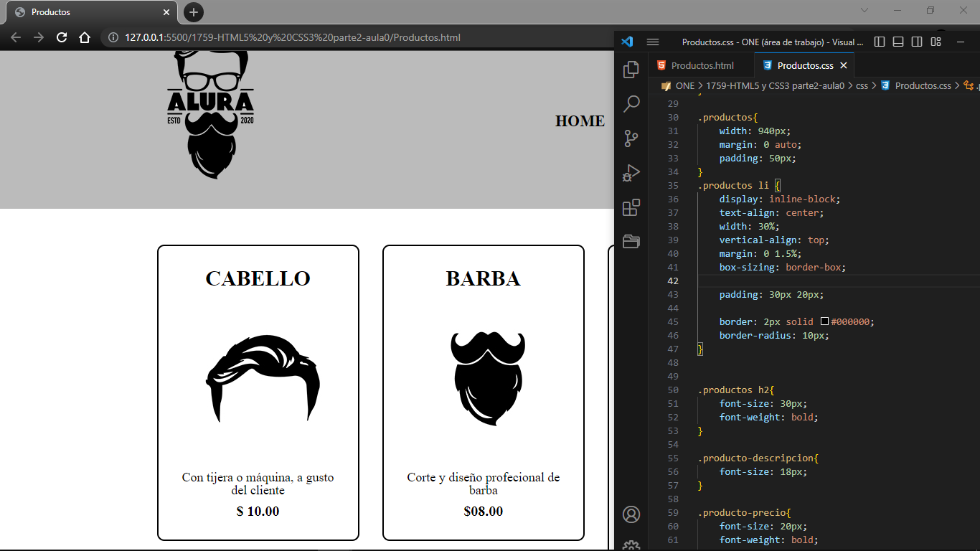Open the Extensions view
Screen dimensions: 980x551
click(631, 207)
